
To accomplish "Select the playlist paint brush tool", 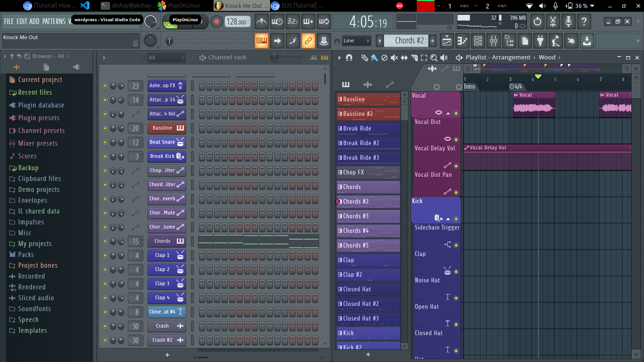I will [x=374, y=58].
